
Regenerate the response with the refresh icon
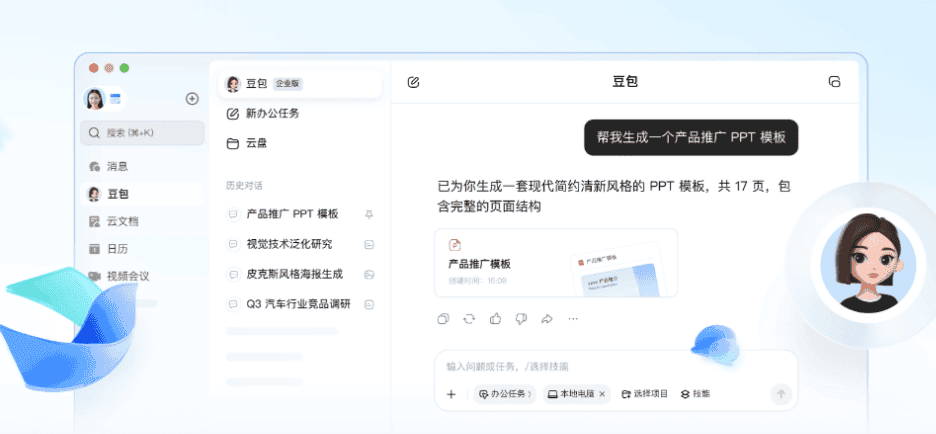click(469, 319)
